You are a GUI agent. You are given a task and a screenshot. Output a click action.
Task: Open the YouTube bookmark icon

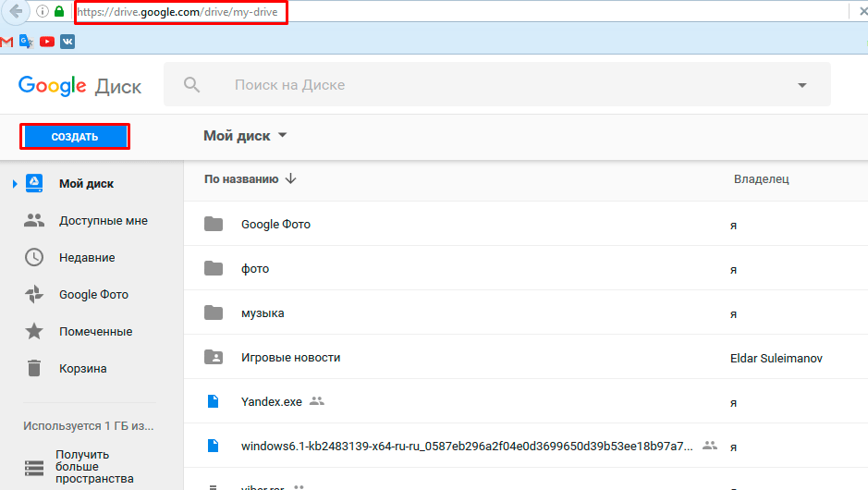pyautogui.click(x=47, y=42)
